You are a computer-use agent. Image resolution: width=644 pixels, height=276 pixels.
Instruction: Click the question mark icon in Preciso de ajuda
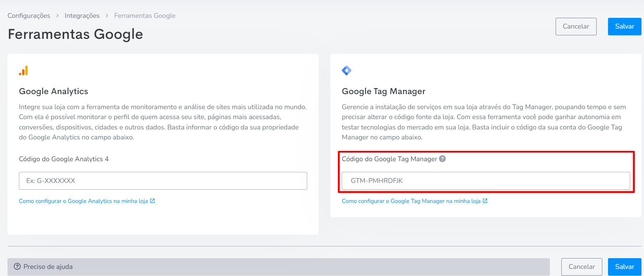point(17,266)
